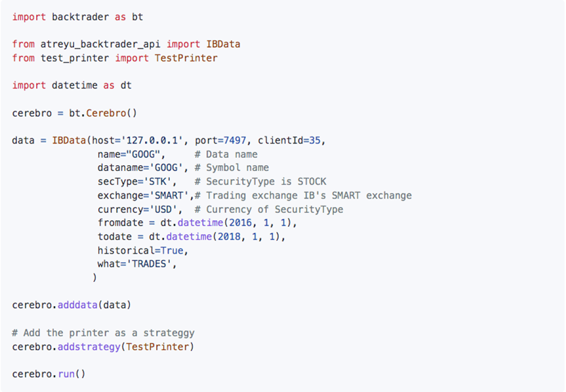Click the IBData import name

tap(223, 44)
